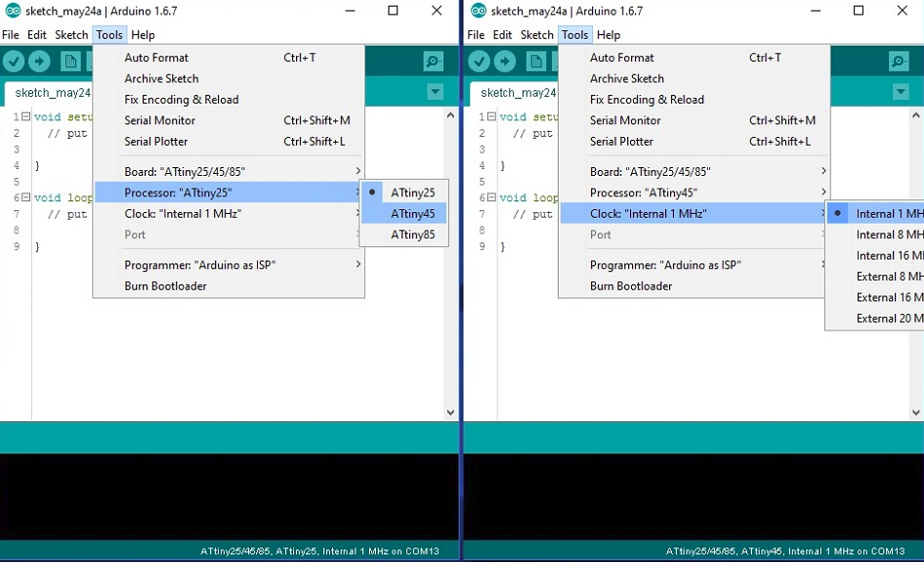Open File menu in right window
This screenshot has height=562, width=924.
(476, 35)
